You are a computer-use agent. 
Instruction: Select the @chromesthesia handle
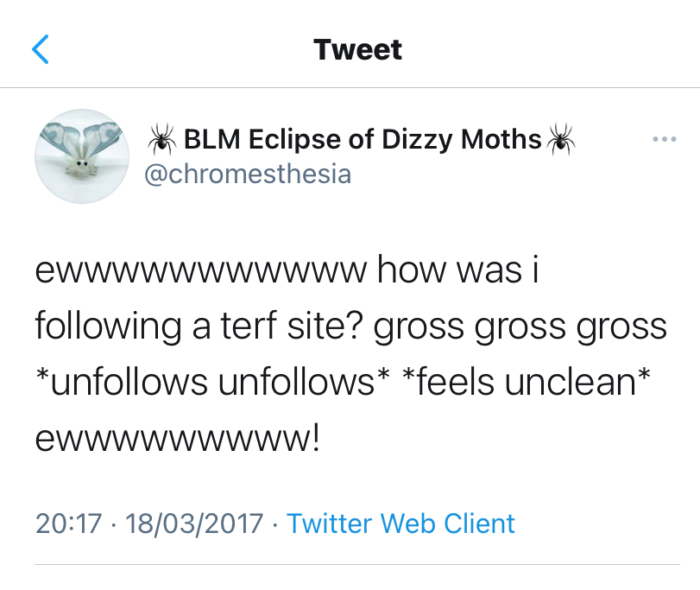tap(246, 174)
